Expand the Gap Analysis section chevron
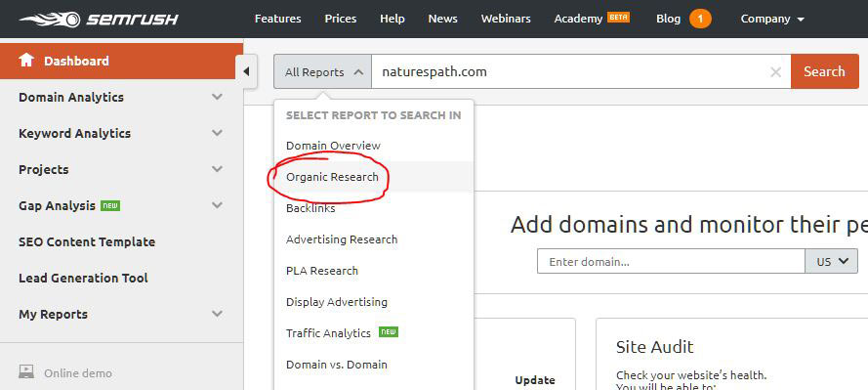This screenshot has width=868, height=390. click(217, 205)
